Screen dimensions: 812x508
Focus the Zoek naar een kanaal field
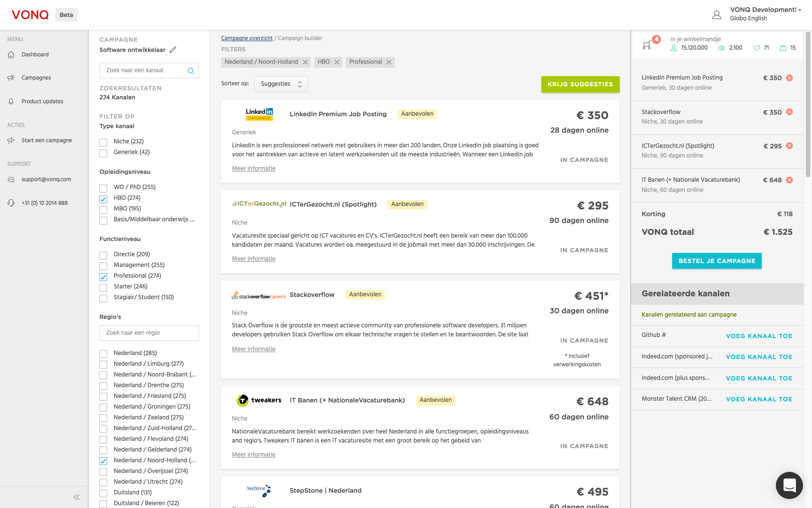pyautogui.click(x=149, y=71)
